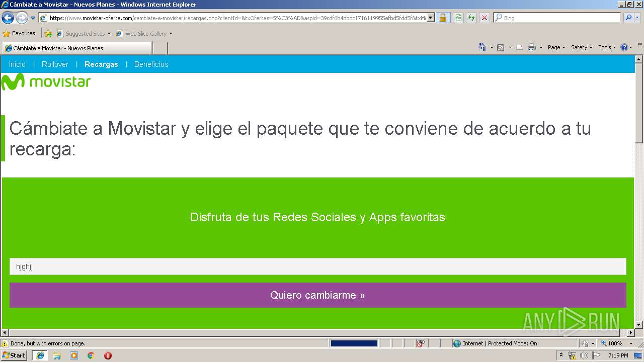This screenshot has height=362, width=644.
Task: Open media player taskbar icon
Action: [74, 355]
